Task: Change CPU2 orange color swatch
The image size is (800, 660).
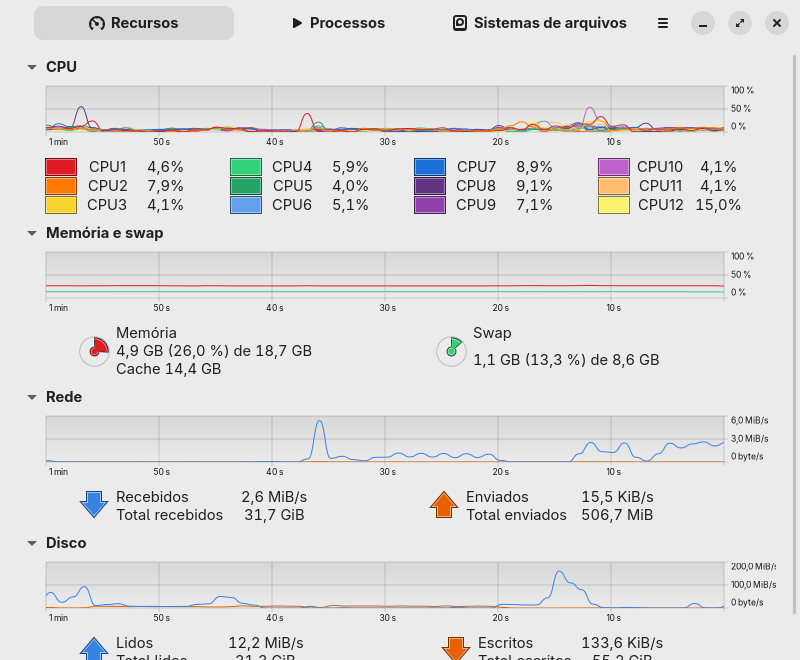Action: 61,186
